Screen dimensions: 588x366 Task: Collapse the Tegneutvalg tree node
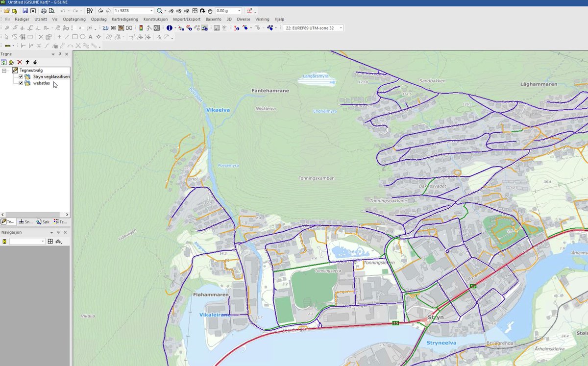[4, 70]
